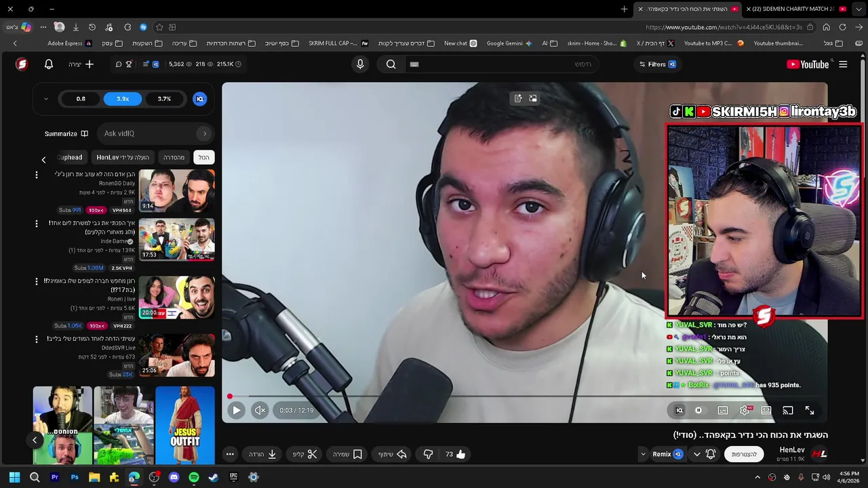Click the Summarize button in vidIQ panel
This screenshot has height=488, width=868.
tap(66, 134)
